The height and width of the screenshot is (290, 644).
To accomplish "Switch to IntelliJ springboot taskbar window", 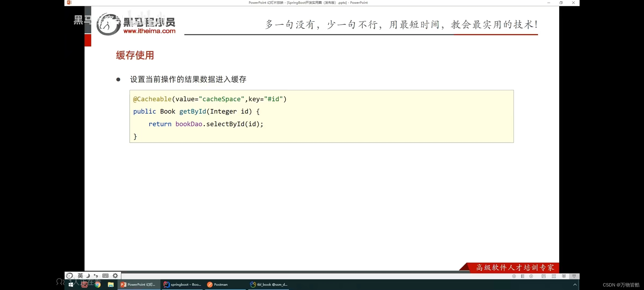I will click(x=182, y=285).
